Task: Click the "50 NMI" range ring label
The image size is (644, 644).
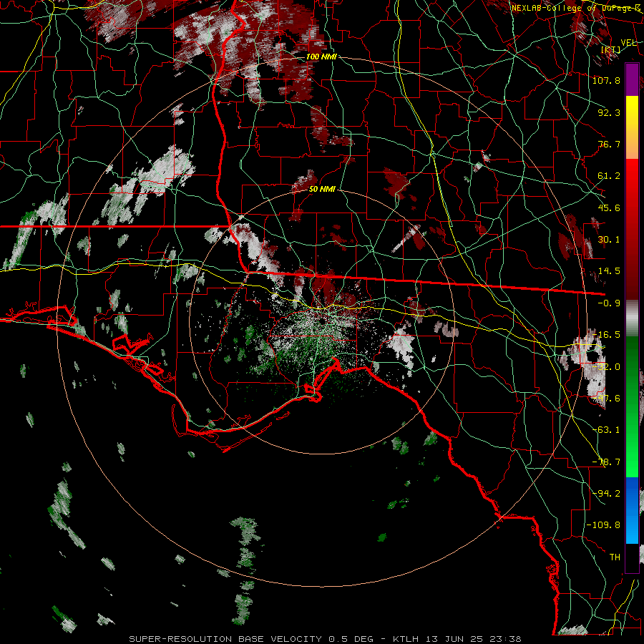Action: pyautogui.click(x=322, y=189)
